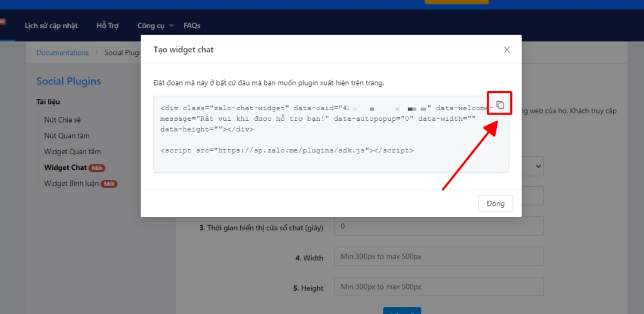Image resolution: width=644 pixels, height=314 pixels.
Task: Click the Width input field
Action: pos(438,257)
